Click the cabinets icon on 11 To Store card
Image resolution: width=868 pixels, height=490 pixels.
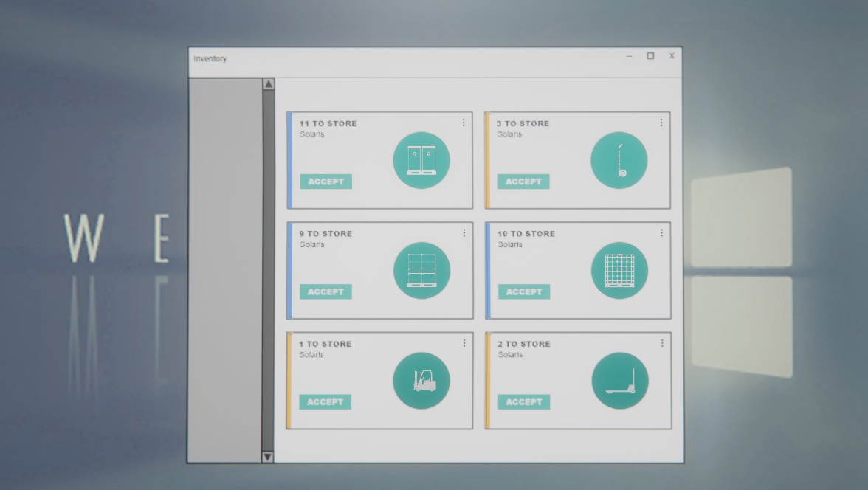pos(421,160)
